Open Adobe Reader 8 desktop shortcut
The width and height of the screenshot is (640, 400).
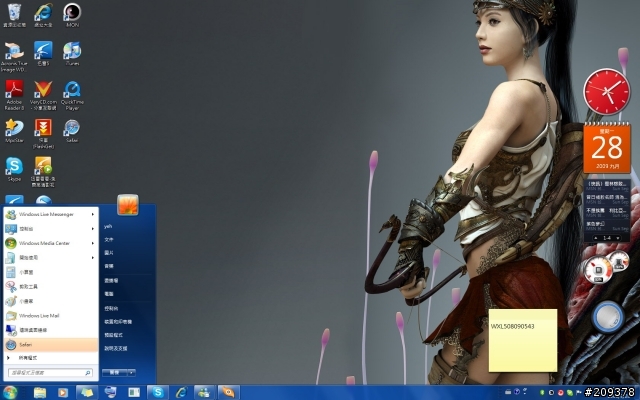[14, 95]
